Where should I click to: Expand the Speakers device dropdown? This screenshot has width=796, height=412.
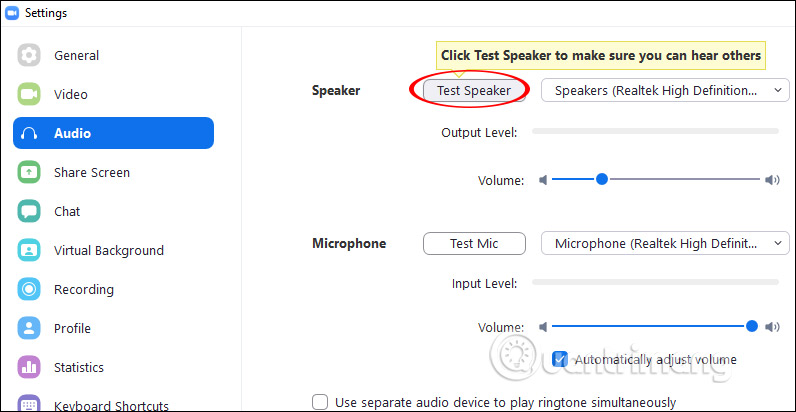pos(665,90)
